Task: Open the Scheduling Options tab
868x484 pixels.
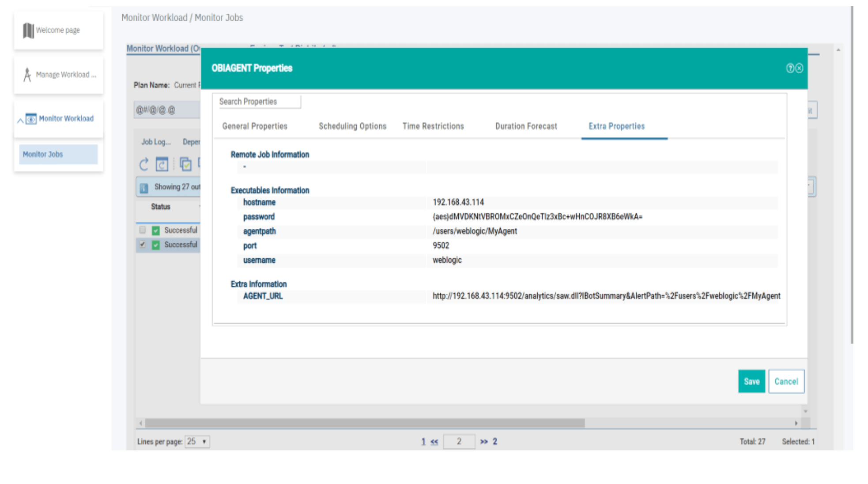Action: [x=352, y=126]
